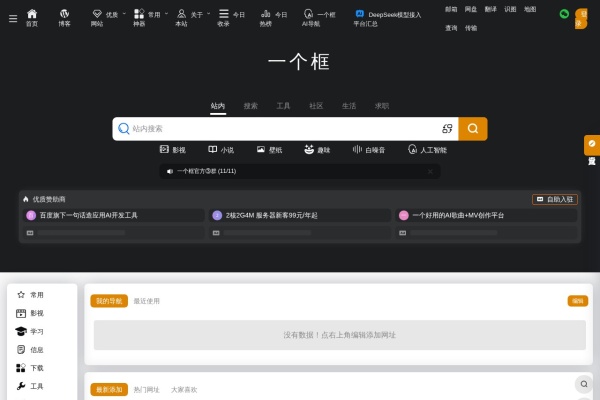The height and width of the screenshot is (400, 600).
Task: Click the orange search submit button
Action: point(473,129)
